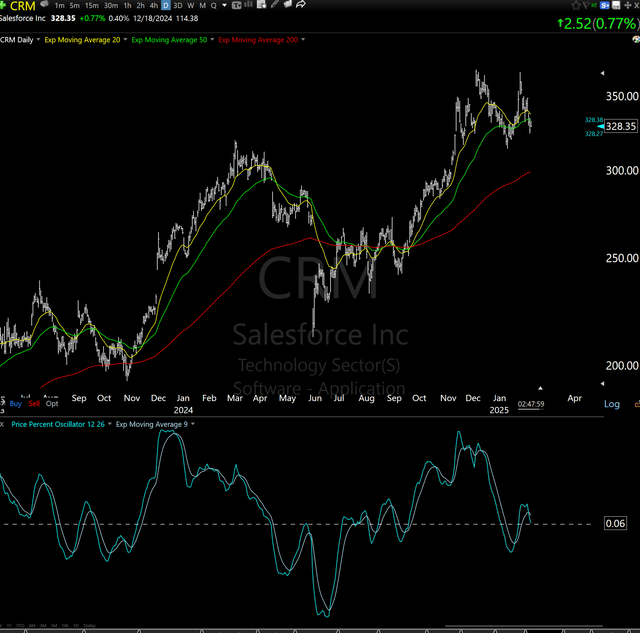
Task: Add CRM to favorites with star icon
Action: click(576, 5)
